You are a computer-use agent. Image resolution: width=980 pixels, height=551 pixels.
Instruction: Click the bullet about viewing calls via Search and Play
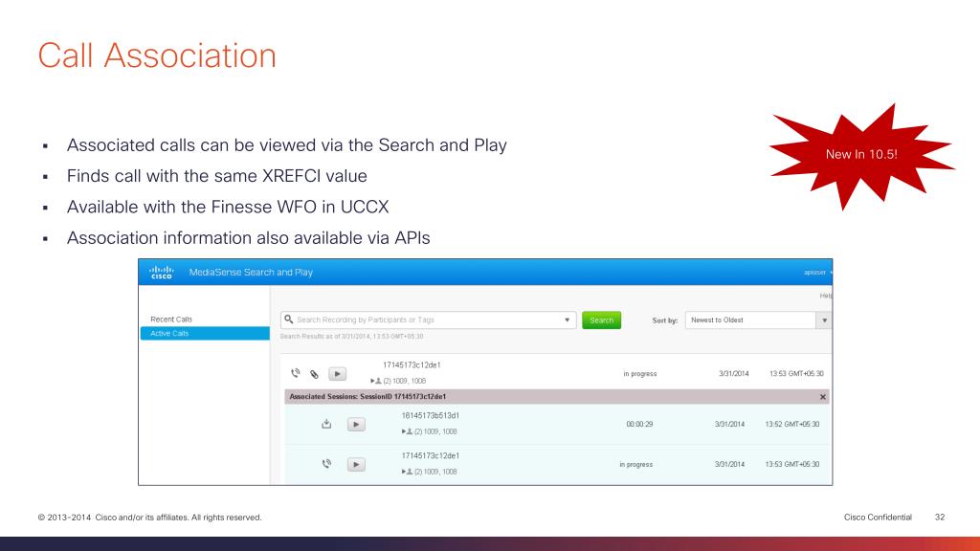tap(287, 145)
